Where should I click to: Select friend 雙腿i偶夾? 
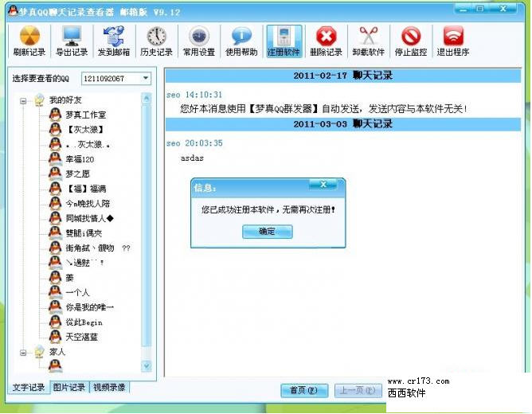click(84, 233)
